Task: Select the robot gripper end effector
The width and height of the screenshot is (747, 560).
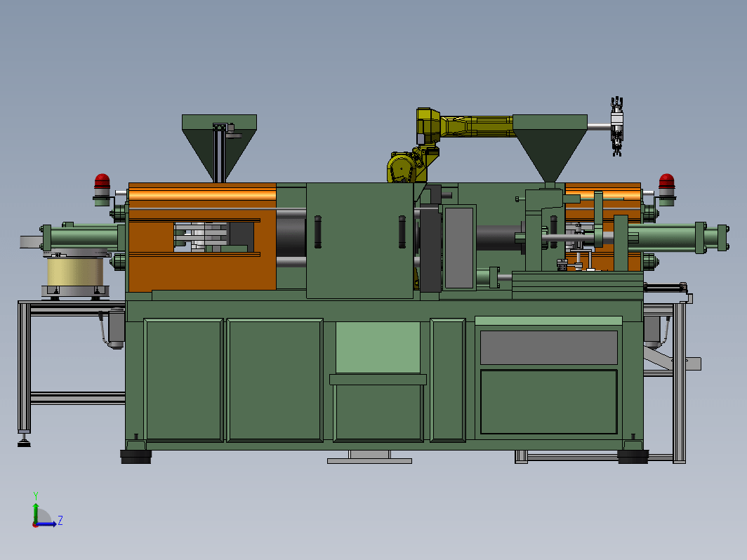Action: pos(617,126)
